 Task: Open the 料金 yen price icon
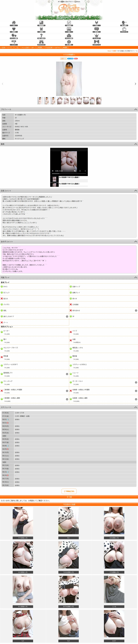coord(96,24)
